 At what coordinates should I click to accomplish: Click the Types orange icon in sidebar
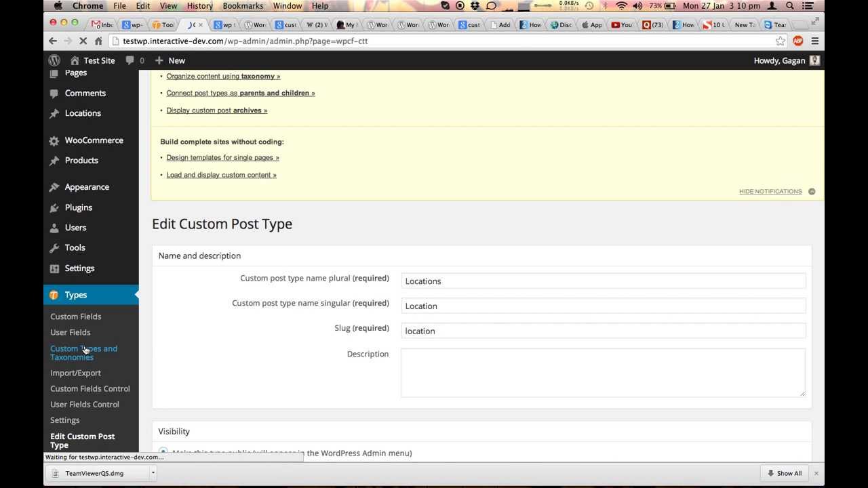(54, 295)
